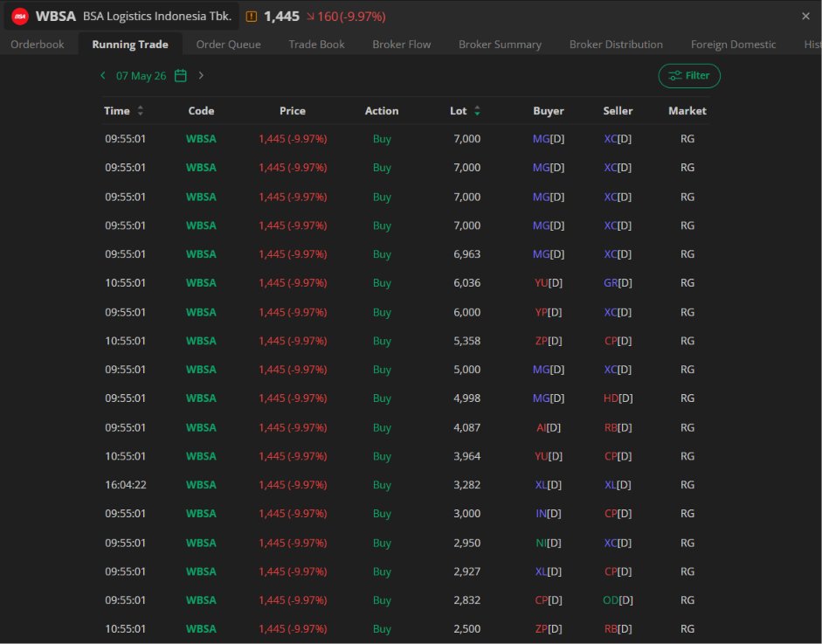Close the WBSA panel
This screenshot has height=644, width=822.
click(805, 17)
